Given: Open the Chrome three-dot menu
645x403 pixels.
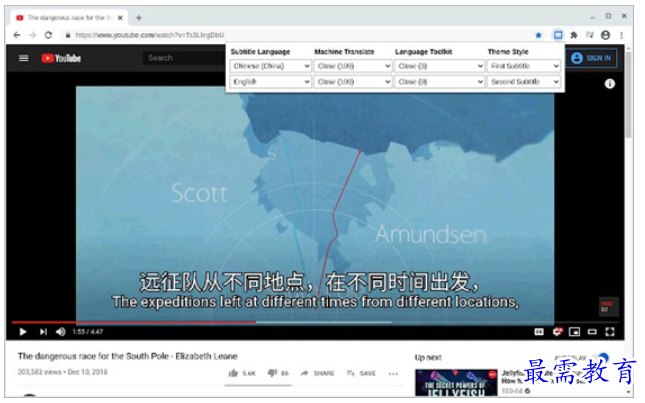Looking at the screenshot, I should (622, 35).
